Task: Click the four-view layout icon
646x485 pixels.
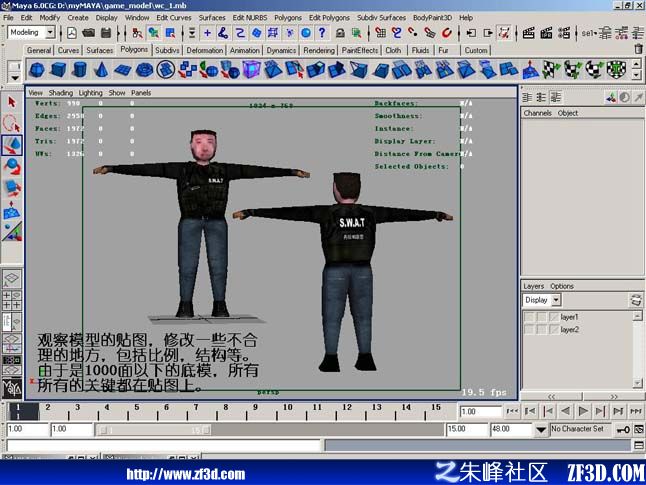Action: 12,300
